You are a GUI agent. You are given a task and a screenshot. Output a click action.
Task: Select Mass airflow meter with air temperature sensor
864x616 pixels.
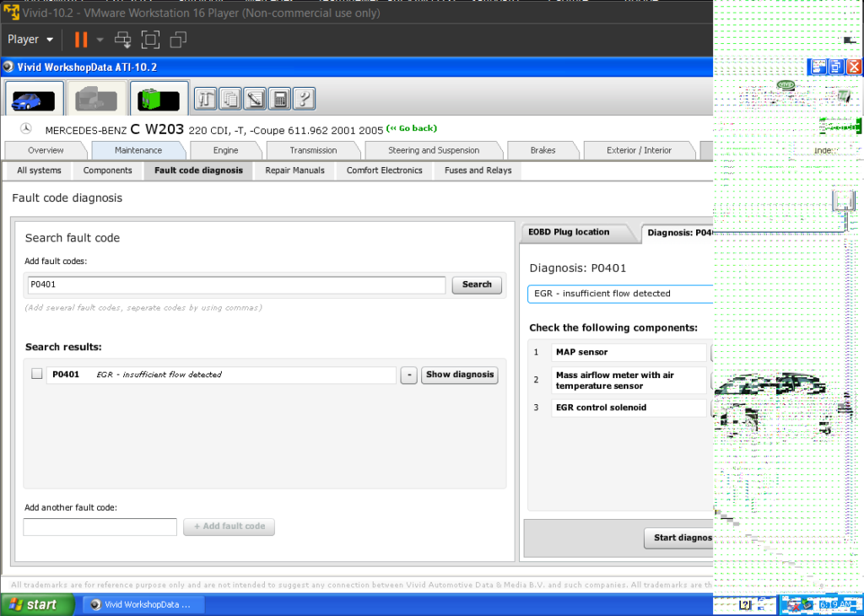[x=628, y=381]
